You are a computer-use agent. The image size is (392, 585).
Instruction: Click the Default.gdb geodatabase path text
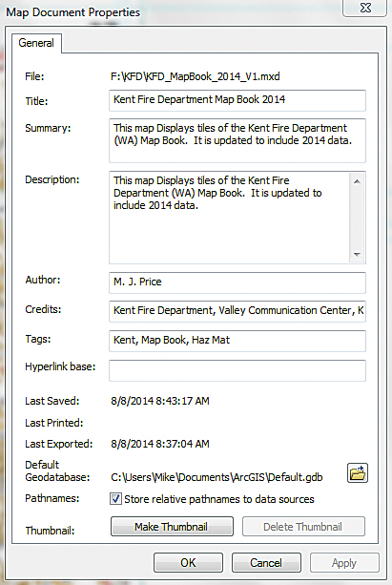pos(217,477)
